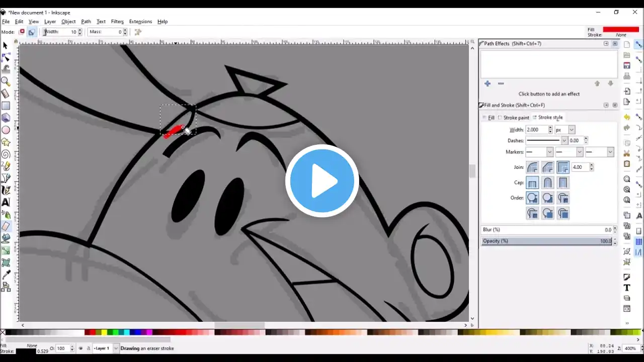Select the bevel join button
644x362 pixels.
(548, 167)
